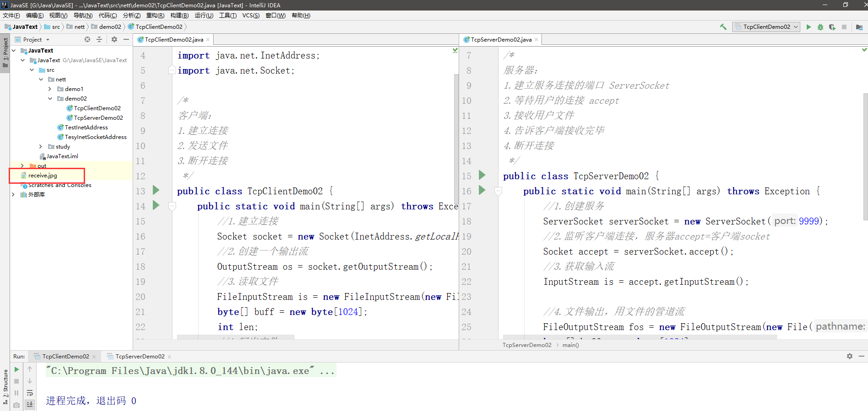
Task: Click the run gutter arrow at server line 15
Action: pyautogui.click(x=482, y=175)
